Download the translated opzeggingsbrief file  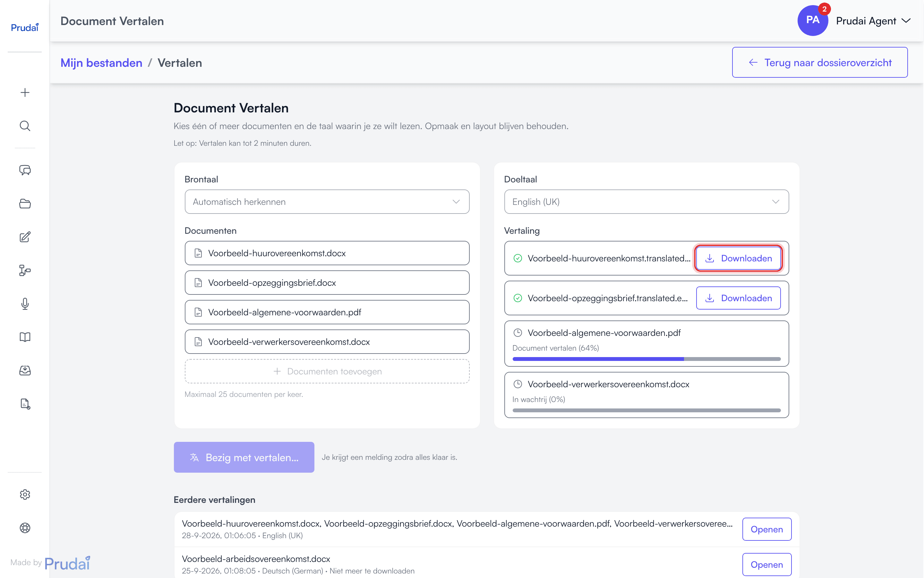pos(739,298)
